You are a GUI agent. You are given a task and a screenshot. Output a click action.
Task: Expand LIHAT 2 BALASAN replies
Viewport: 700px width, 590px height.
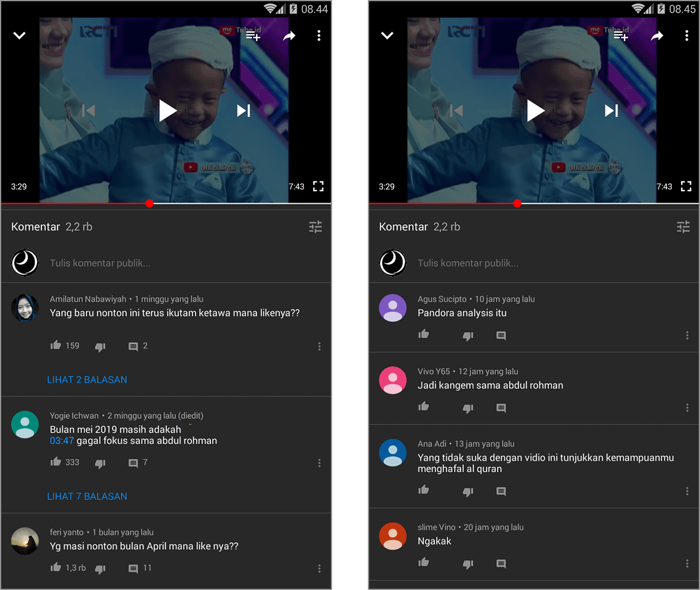pos(87,380)
